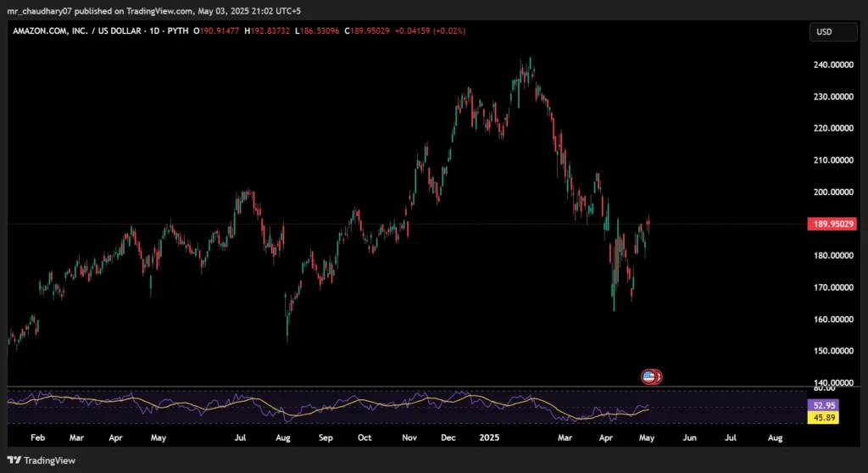Click the Aug label left of Sep
868x473 pixels.
click(283, 437)
